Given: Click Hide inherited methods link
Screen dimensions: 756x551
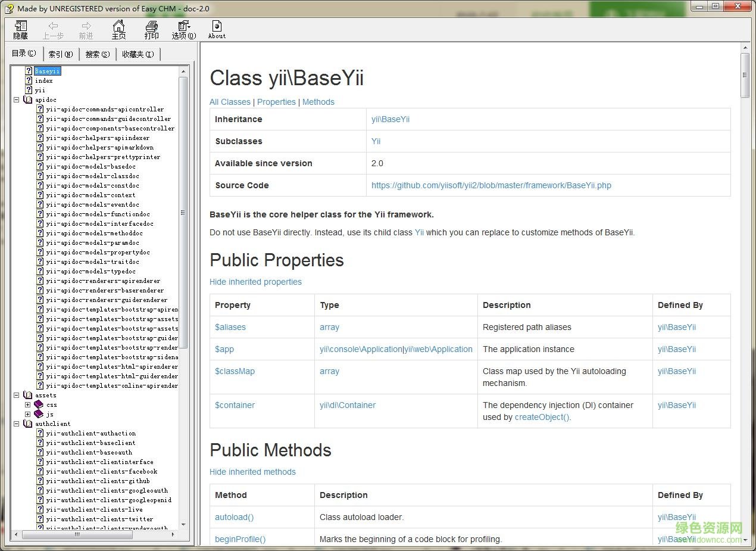Looking at the screenshot, I should [252, 472].
